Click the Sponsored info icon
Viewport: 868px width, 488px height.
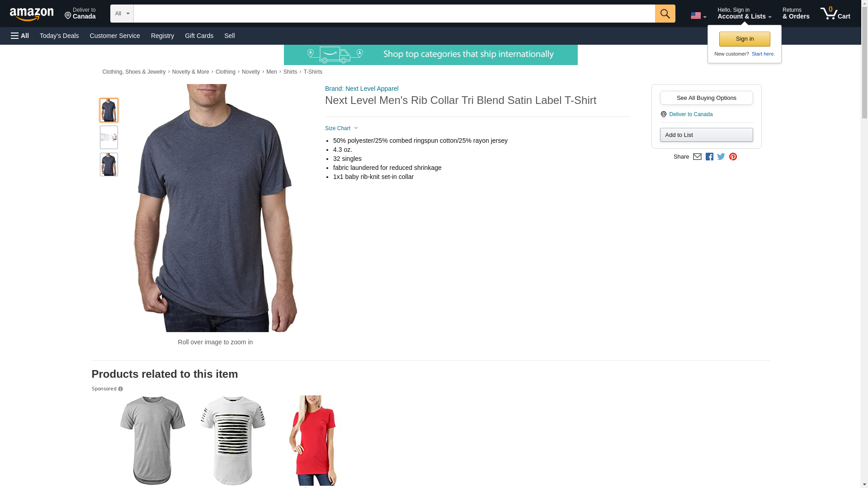pos(120,389)
